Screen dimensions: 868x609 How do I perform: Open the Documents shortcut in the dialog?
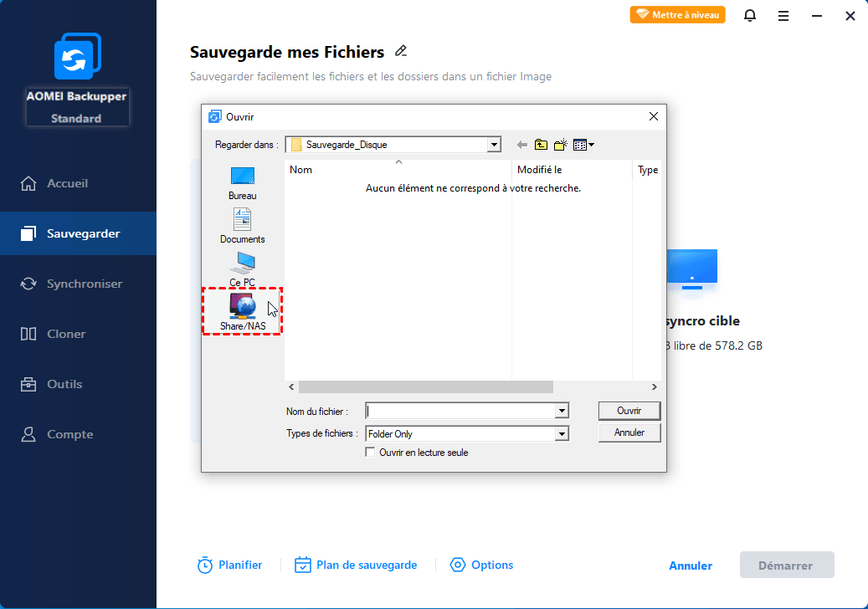pyautogui.click(x=243, y=226)
